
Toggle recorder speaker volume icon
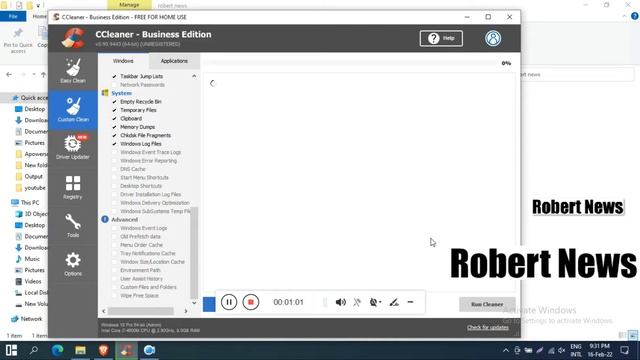pos(340,302)
